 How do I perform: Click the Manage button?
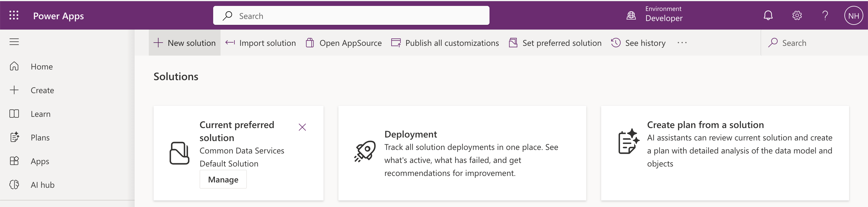point(223,179)
